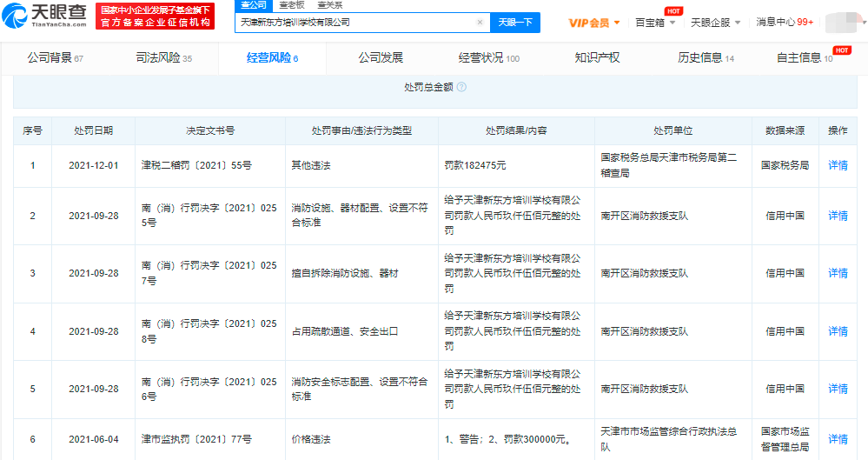Switch to the 查老板 search tab
Screen dimensions: 868x460
click(x=292, y=5)
